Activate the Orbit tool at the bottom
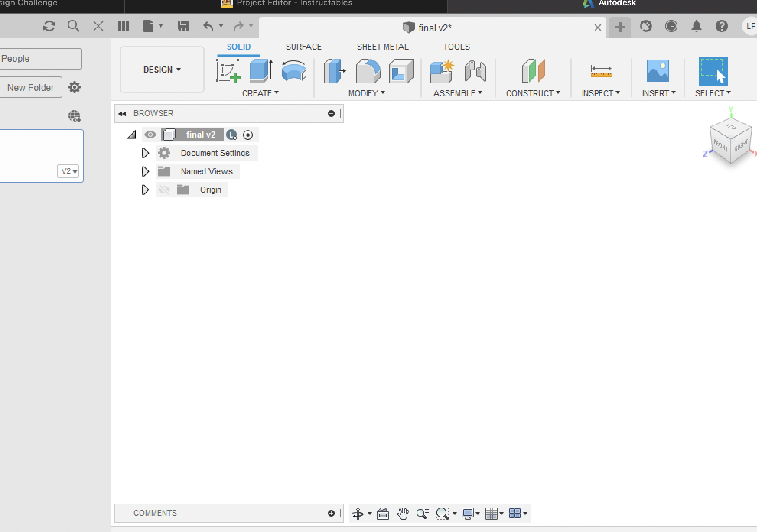The height and width of the screenshot is (532, 757). pos(359,514)
